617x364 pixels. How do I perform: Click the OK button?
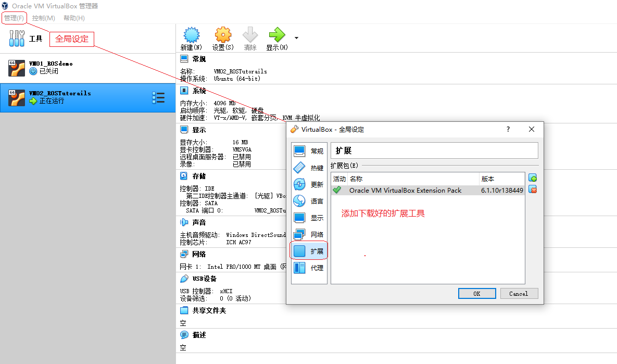click(476, 293)
